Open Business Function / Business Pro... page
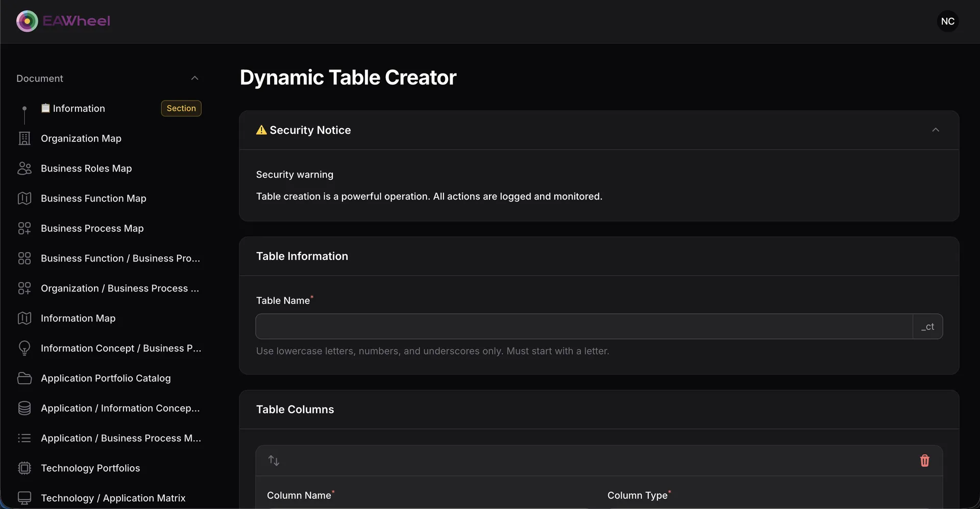 (x=120, y=258)
